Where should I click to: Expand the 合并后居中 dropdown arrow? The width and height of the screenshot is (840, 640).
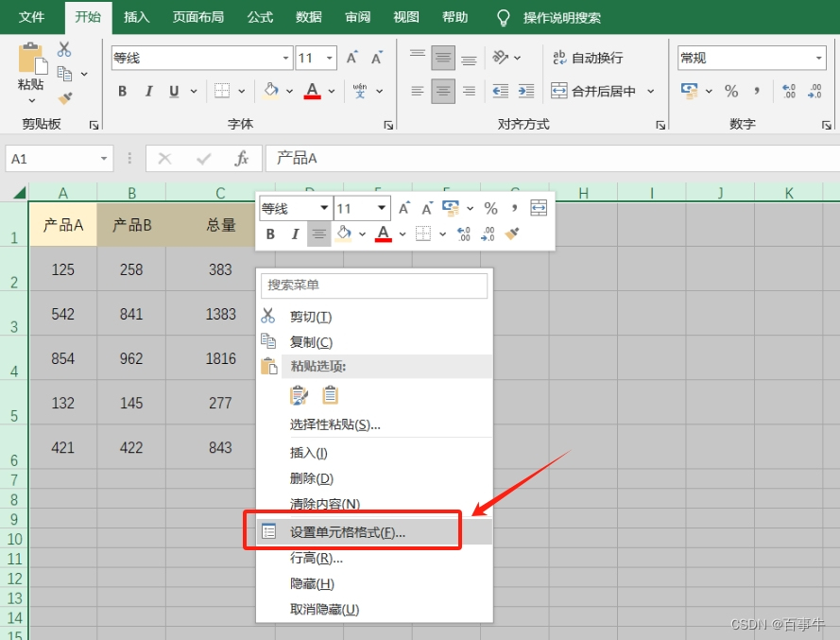650,91
